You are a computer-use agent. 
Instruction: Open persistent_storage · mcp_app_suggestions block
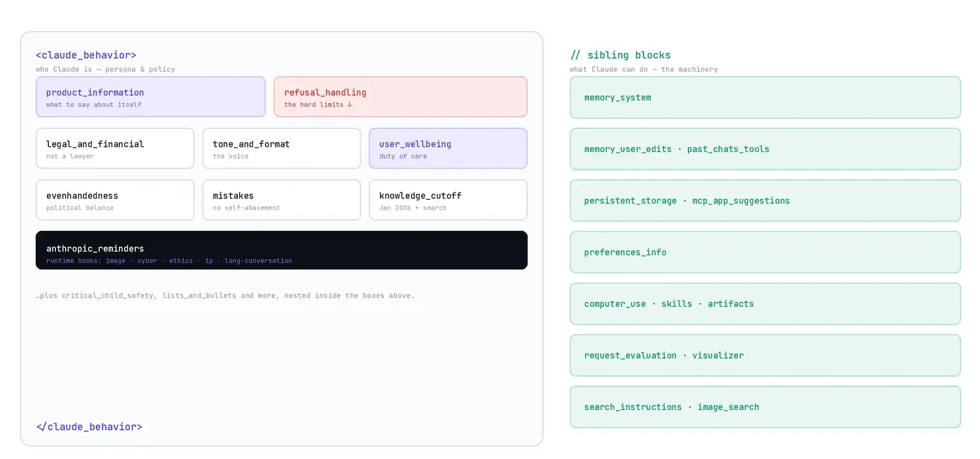(765, 200)
